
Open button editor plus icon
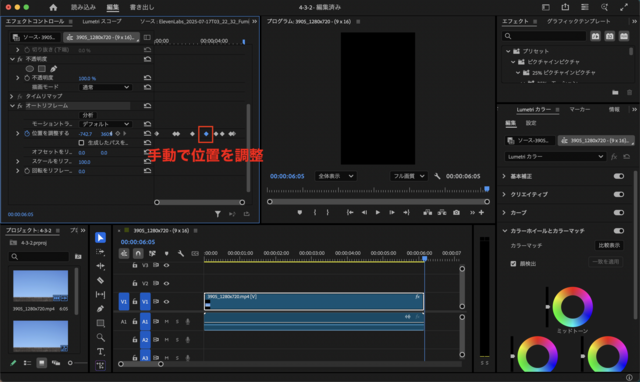[x=481, y=212]
